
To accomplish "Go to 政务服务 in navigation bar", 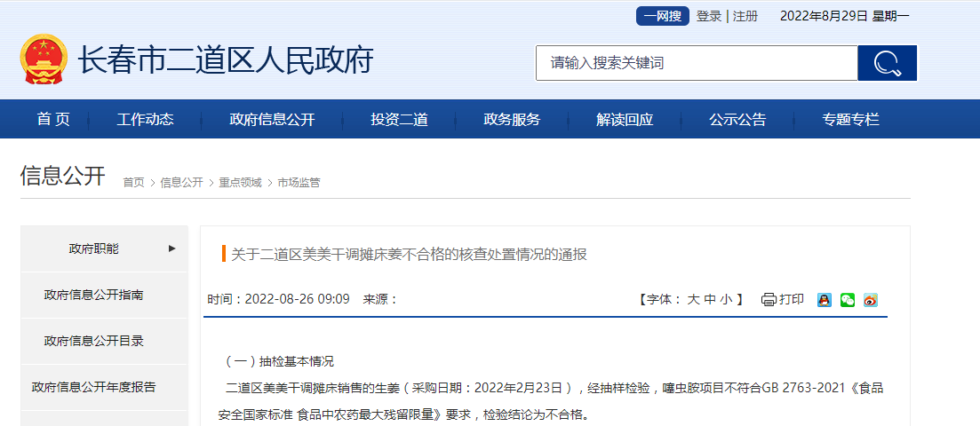I will 512,120.
